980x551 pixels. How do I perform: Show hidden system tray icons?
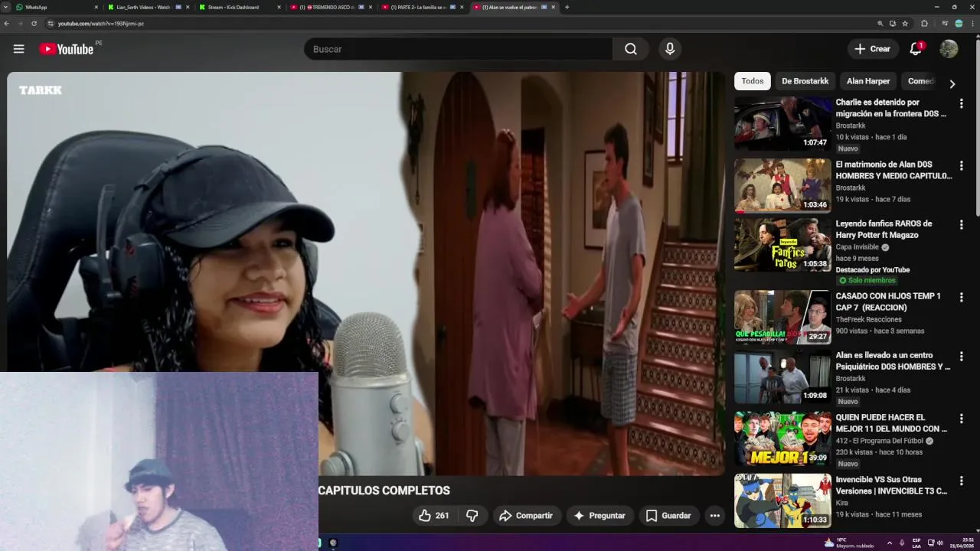[x=889, y=543]
